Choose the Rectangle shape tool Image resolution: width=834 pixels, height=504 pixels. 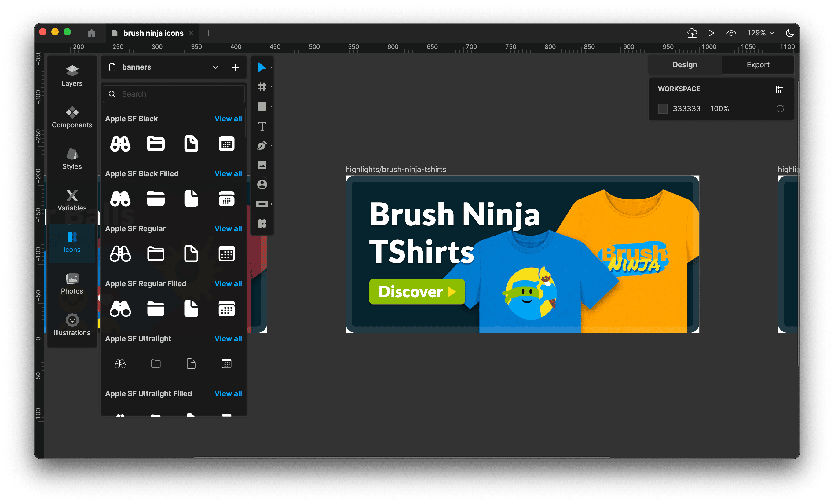262,106
